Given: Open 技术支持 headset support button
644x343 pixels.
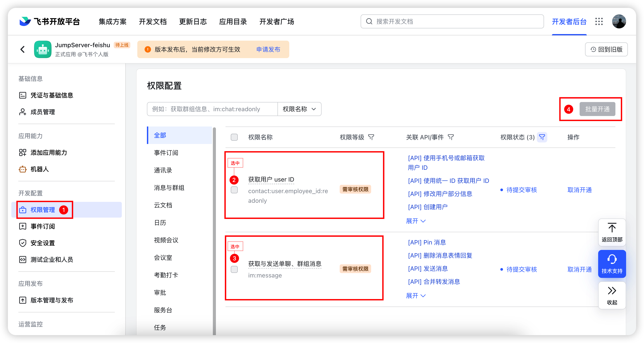Looking at the screenshot, I should pos(612,264).
